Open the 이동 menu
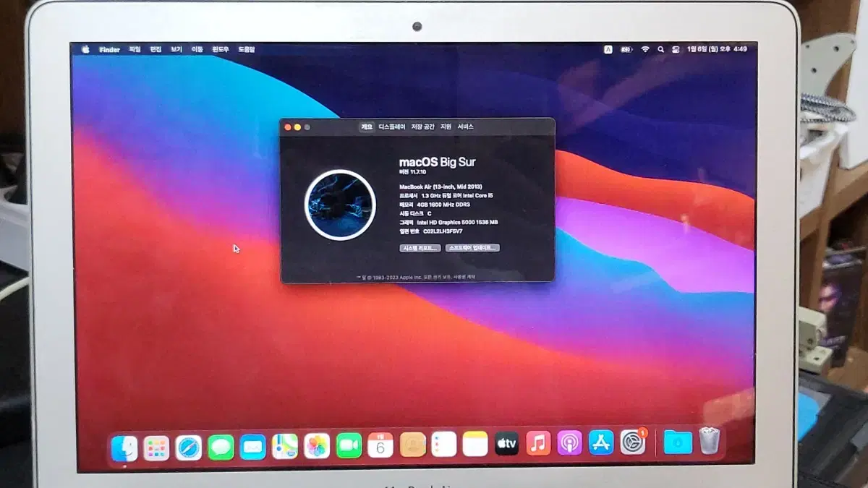Screen dimensions: 868x488 click(197, 50)
